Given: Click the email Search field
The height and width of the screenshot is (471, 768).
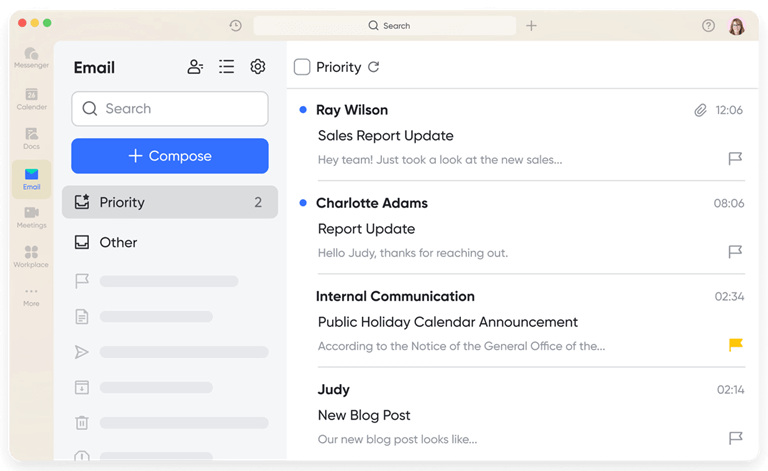Looking at the screenshot, I should [x=170, y=109].
